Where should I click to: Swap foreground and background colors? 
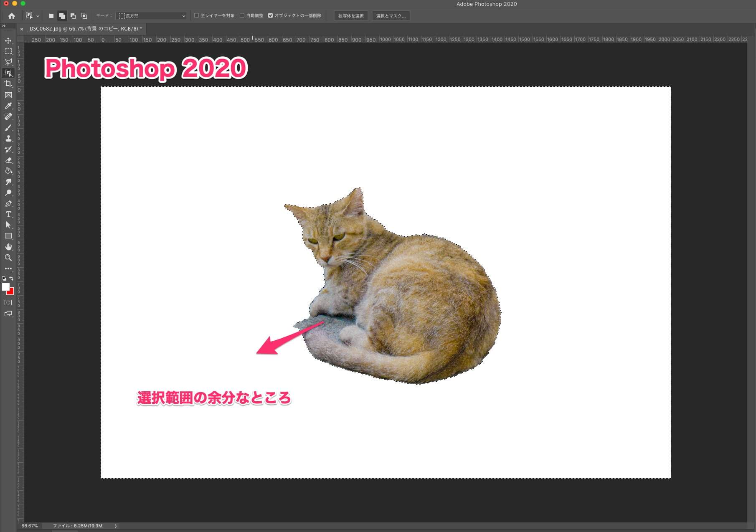tap(11, 278)
